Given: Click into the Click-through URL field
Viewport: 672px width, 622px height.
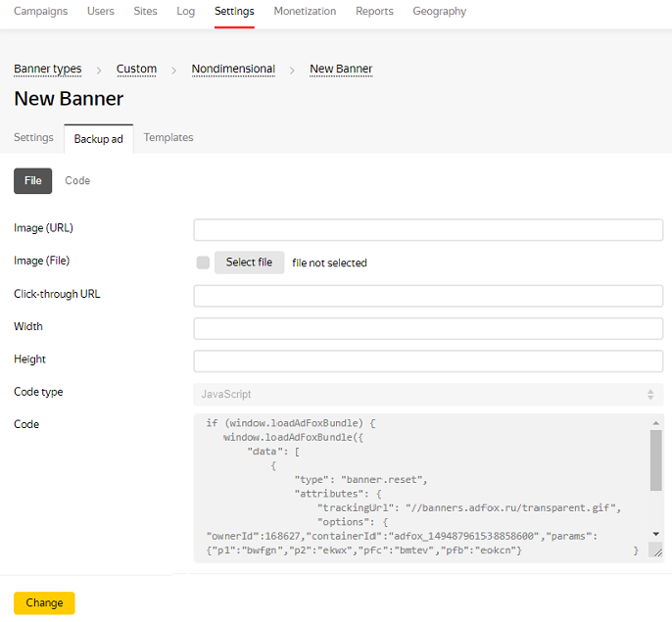Looking at the screenshot, I should pyautogui.click(x=428, y=296).
